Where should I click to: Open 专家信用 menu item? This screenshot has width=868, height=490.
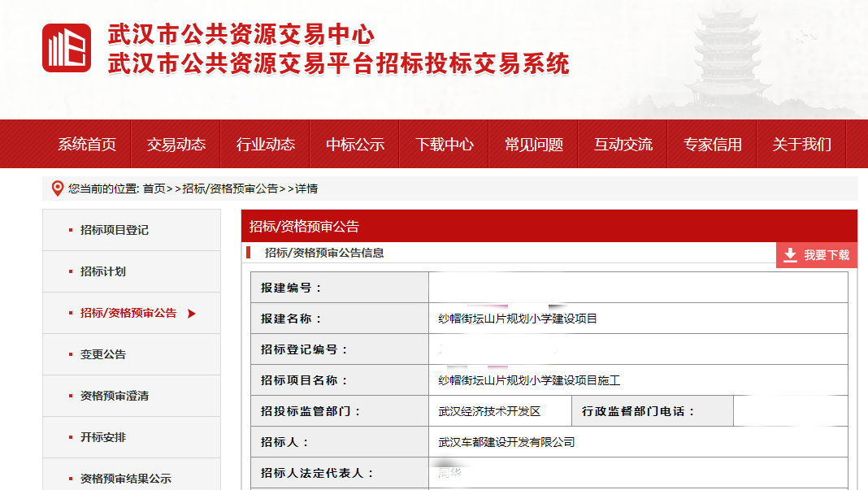tap(713, 145)
